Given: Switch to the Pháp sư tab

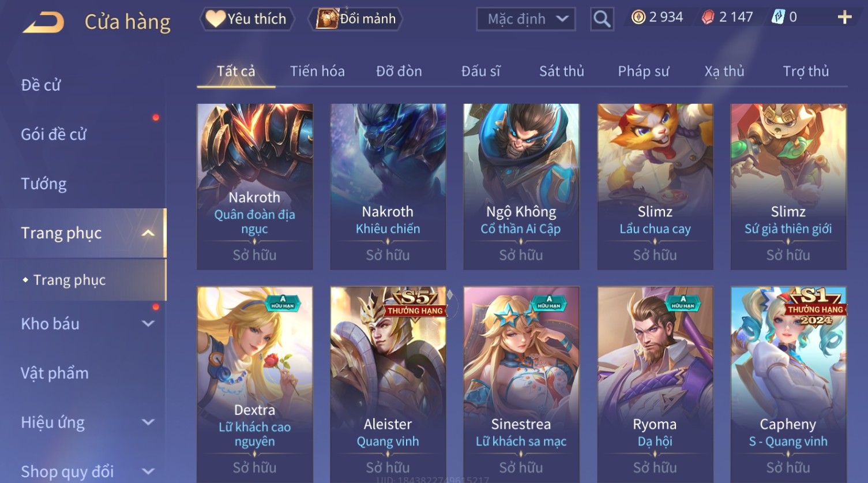Looking at the screenshot, I should [643, 72].
